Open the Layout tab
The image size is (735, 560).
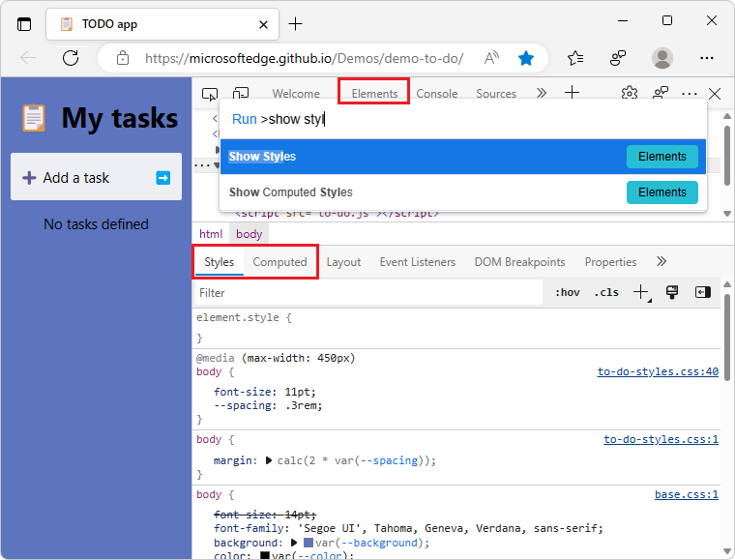click(x=343, y=262)
